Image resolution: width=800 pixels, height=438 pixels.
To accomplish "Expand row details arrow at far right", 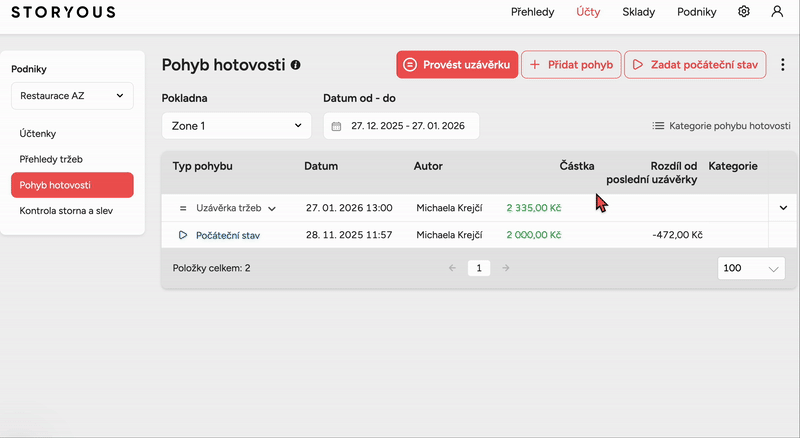I will 782,207.
